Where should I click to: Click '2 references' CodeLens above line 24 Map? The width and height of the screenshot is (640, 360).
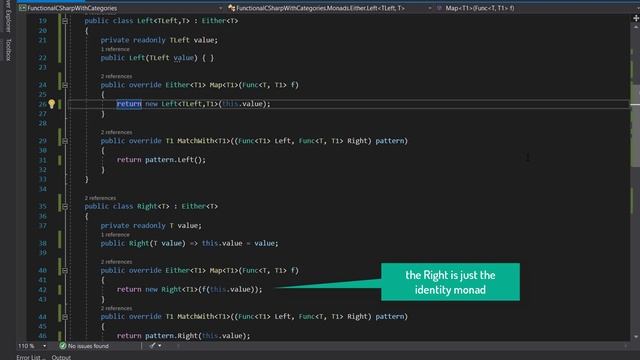click(116, 76)
